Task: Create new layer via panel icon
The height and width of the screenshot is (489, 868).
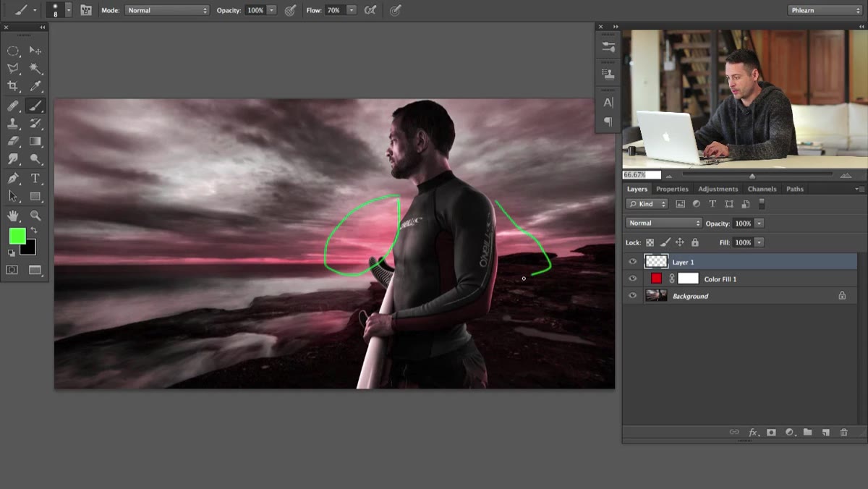Action: click(x=825, y=432)
